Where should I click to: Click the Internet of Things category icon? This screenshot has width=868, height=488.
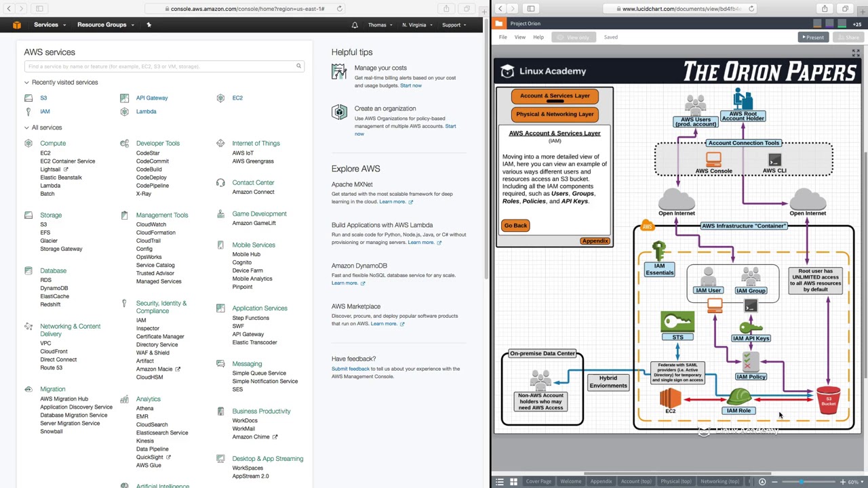coord(220,143)
